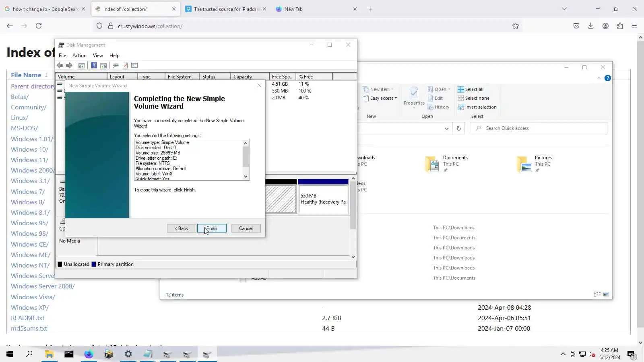This screenshot has width=644, height=362.
Task: Click Select none in File Explorer ribbon
Action: (x=474, y=98)
